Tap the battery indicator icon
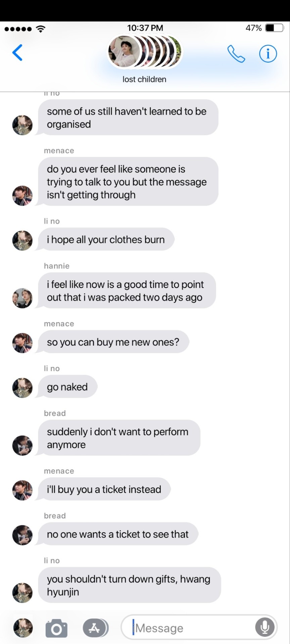This screenshot has width=290, height=644. pos(275,28)
